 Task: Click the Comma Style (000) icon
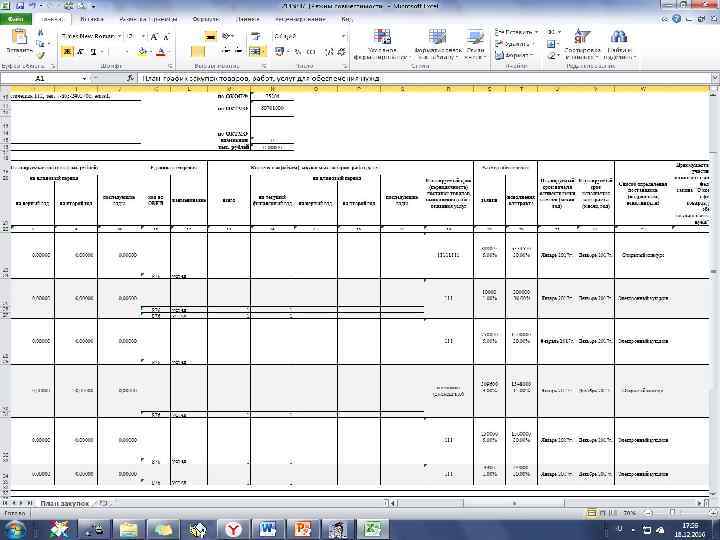tap(311, 51)
